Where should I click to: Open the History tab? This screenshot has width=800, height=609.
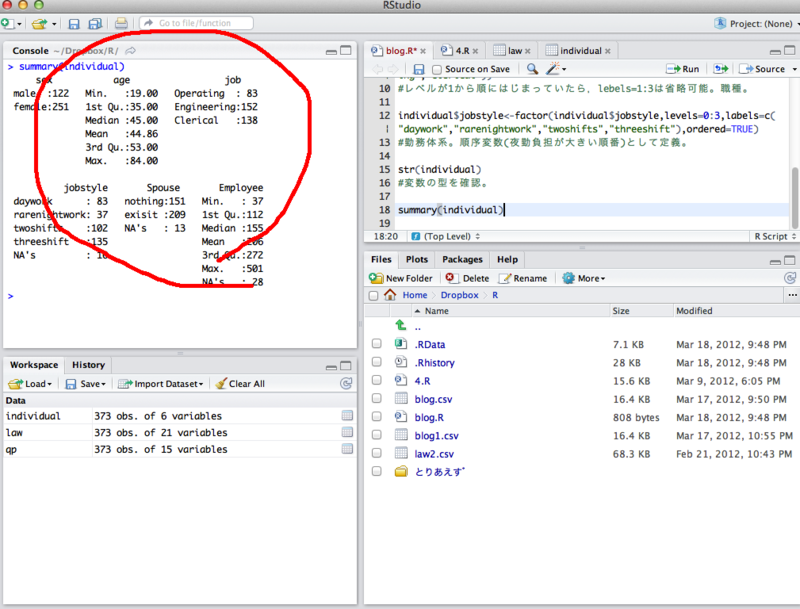[88, 365]
